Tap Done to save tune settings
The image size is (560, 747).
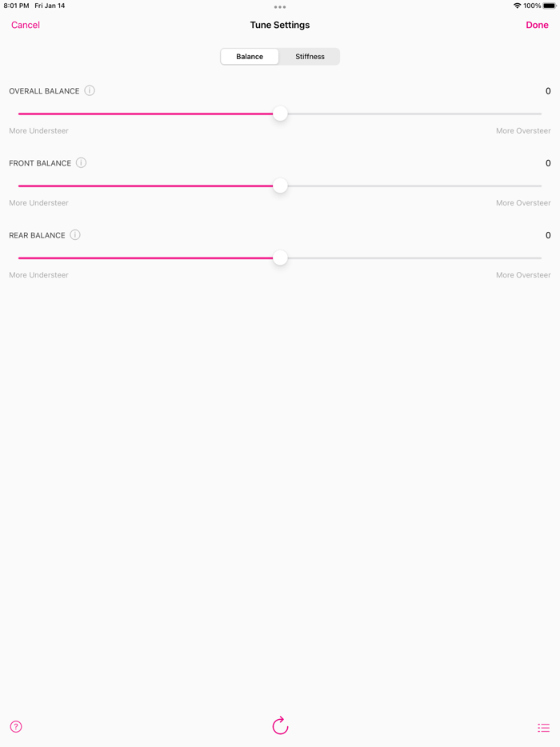pyautogui.click(x=537, y=25)
